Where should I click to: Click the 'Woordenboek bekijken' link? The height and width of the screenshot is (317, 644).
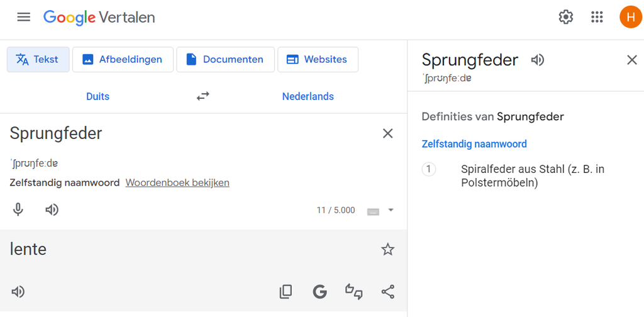pos(177,182)
